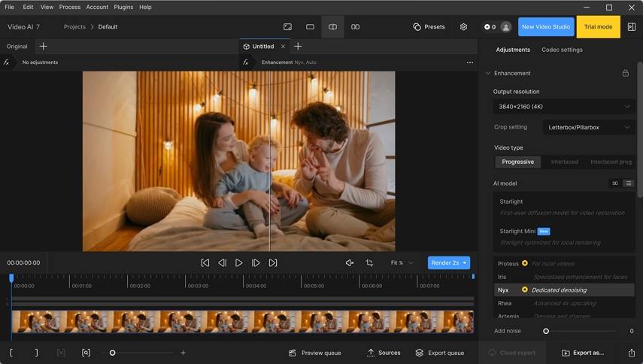
Task: Set the trim in-point bracket
Action: [x=11, y=353]
